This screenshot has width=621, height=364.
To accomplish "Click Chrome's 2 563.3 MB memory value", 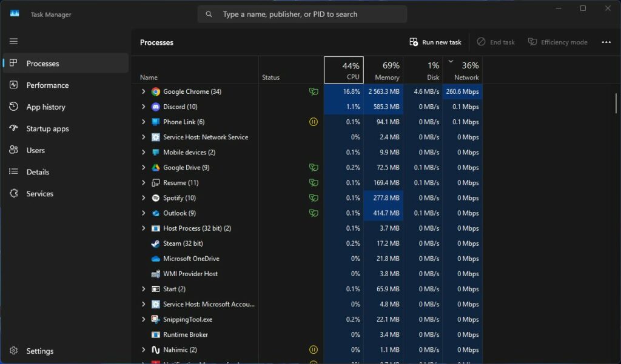I will (x=384, y=92).
